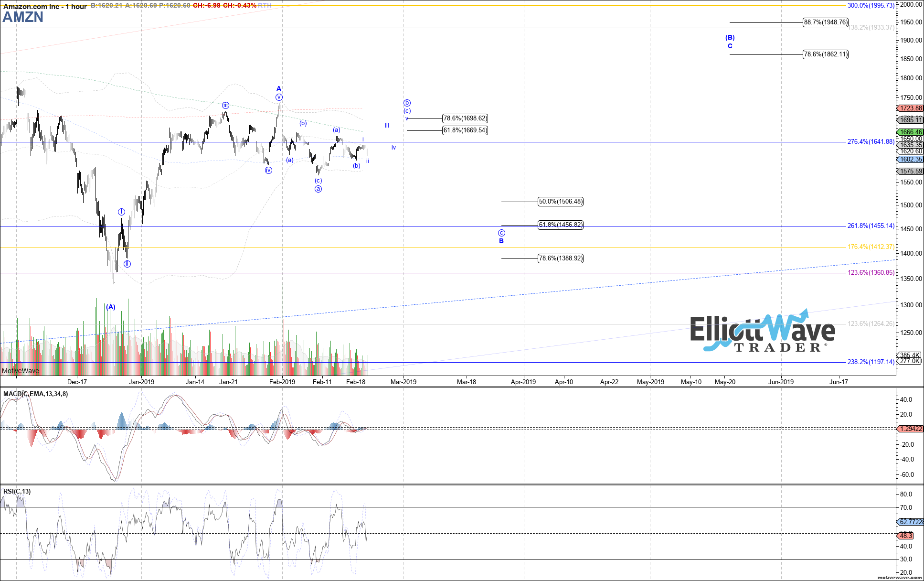Click the 385.4K volume tag
Image resolution: width=924 pixels, height=581 pixels.
910,355
